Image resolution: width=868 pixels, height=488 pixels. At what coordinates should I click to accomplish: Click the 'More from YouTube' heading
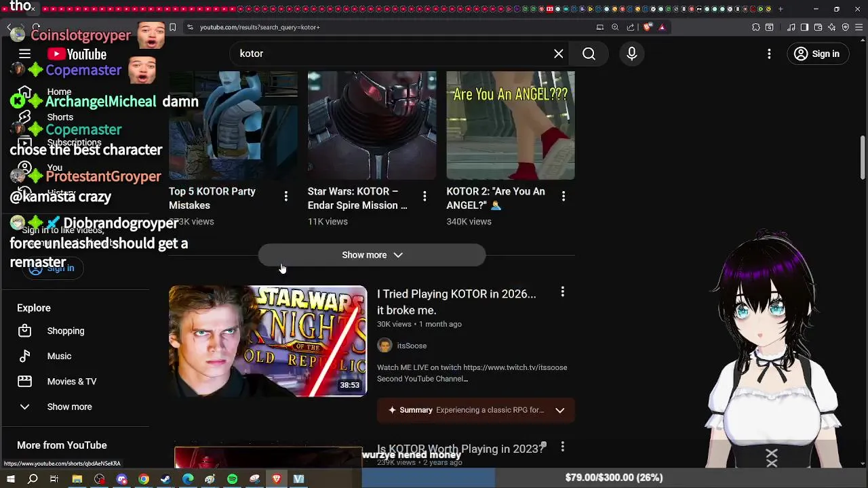point(62,445)
